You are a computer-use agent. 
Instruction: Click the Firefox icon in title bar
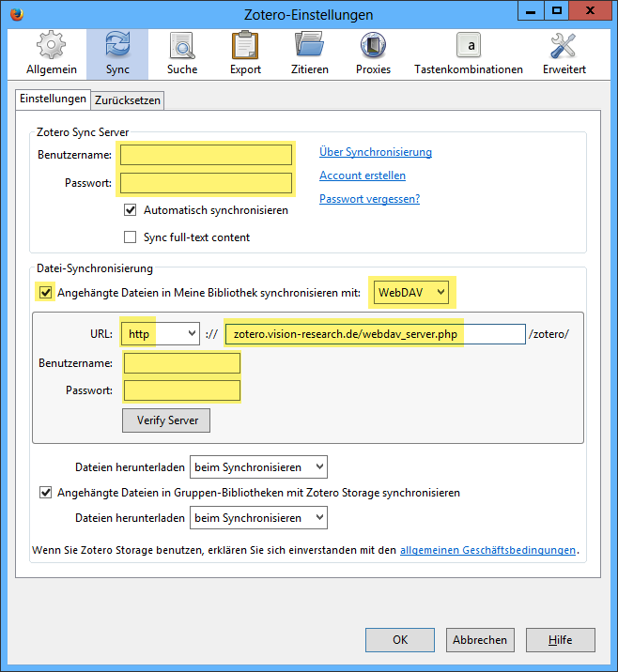point(17,14)
